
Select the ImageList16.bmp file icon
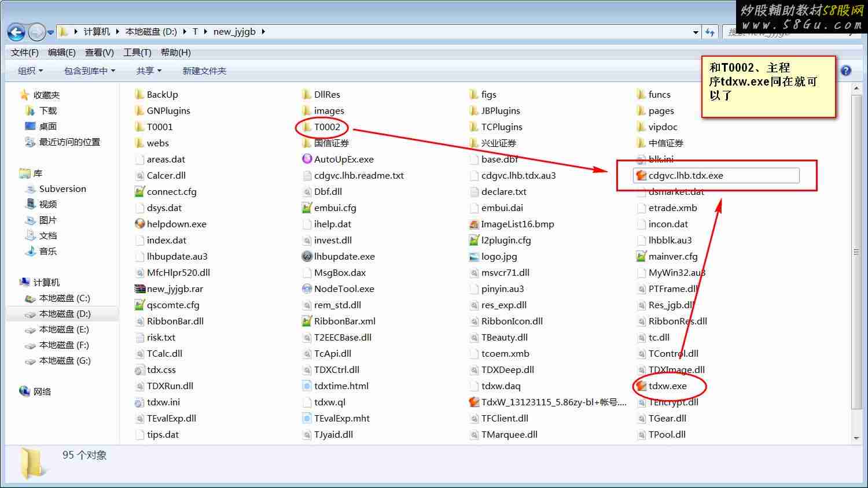tap(474, 224)
